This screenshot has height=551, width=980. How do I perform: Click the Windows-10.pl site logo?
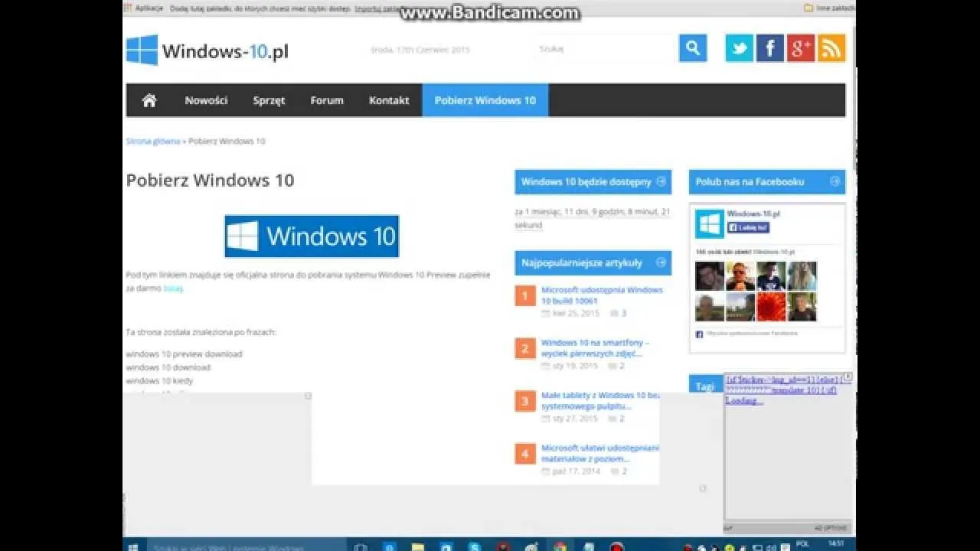click(x=207, y=51)
